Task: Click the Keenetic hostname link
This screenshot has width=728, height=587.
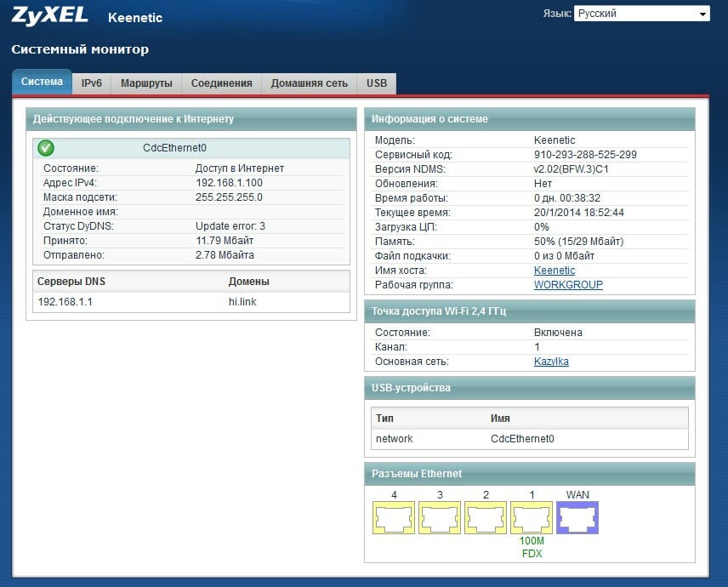Action: pyautogui.click(x=554, y=271)
